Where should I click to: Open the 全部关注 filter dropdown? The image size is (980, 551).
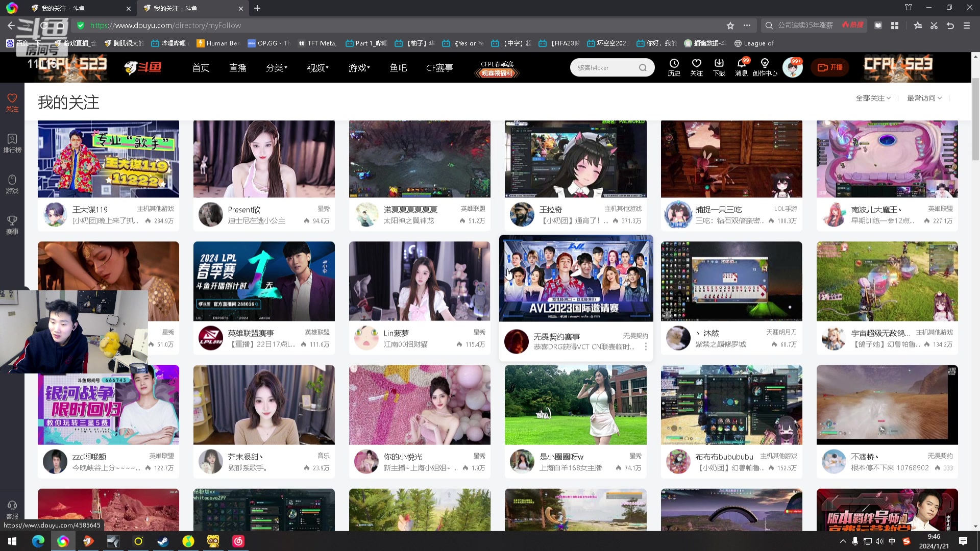coord(873,98)
